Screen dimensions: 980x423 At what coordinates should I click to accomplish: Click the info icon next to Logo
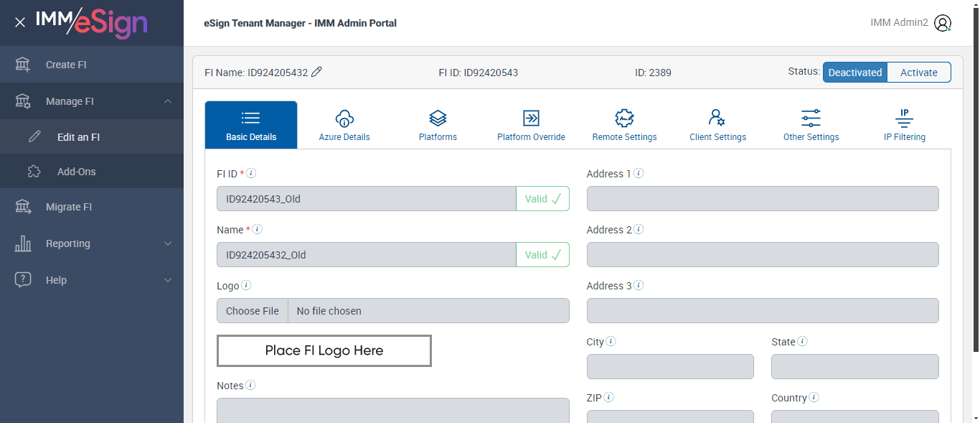coord(246,285)
